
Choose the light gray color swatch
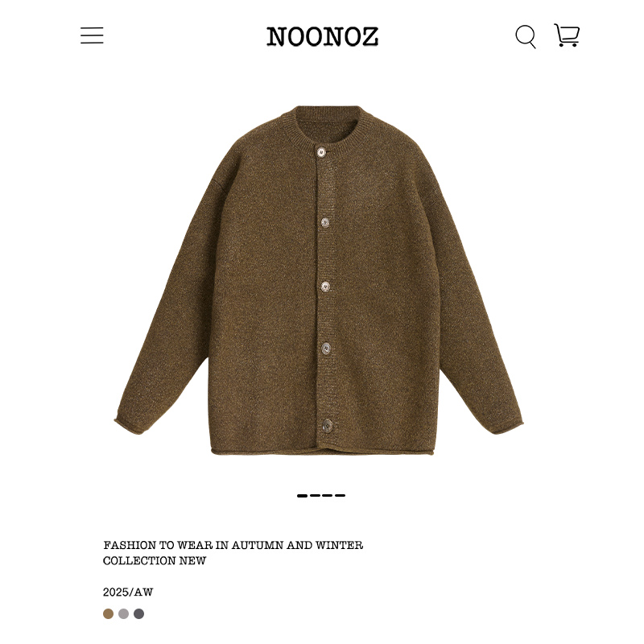tap(124, 614)
